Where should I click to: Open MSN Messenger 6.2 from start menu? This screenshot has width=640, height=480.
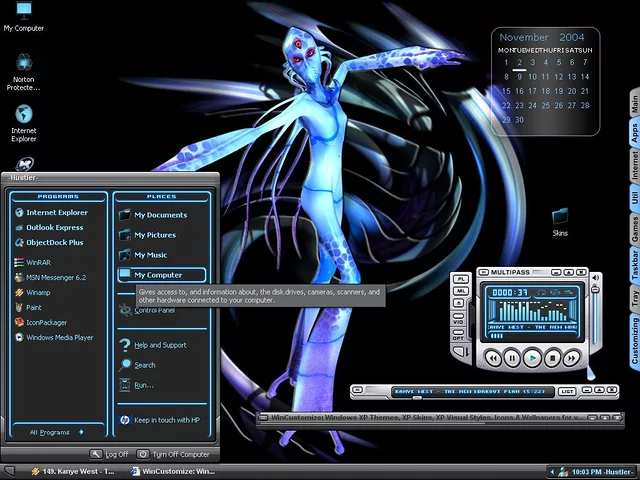[55, 277]
